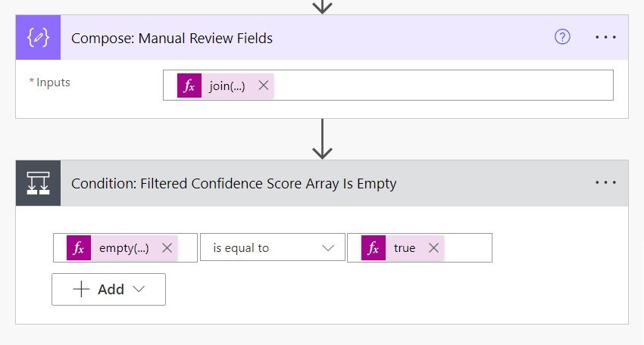Click the empty(...) expression label
Viewport: 644px width, 345px height.
click(124, 248)
